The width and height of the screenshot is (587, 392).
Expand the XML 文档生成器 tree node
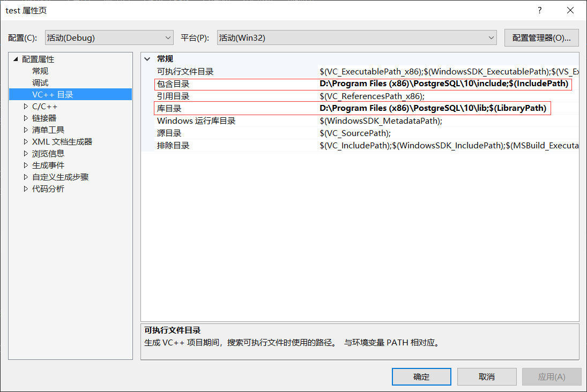[25, 141]
